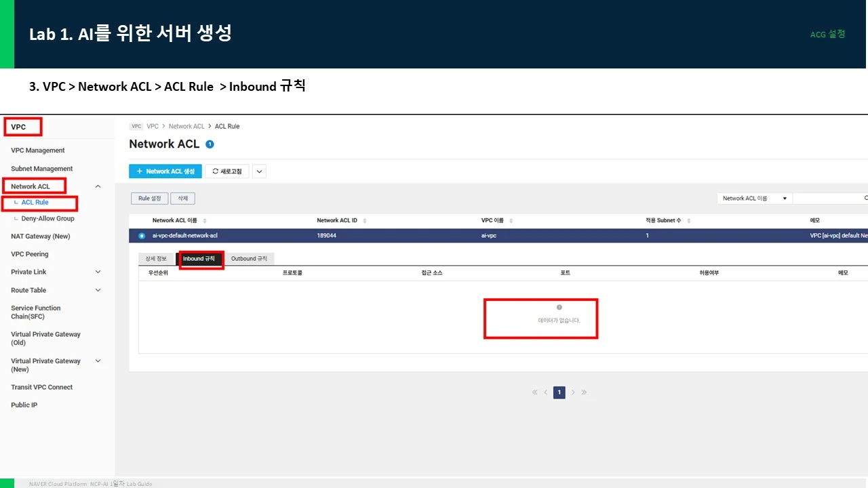Screen dimensions: 868x488
Task: Select ACL Rule tree entry
Action: tap(35, 203)
